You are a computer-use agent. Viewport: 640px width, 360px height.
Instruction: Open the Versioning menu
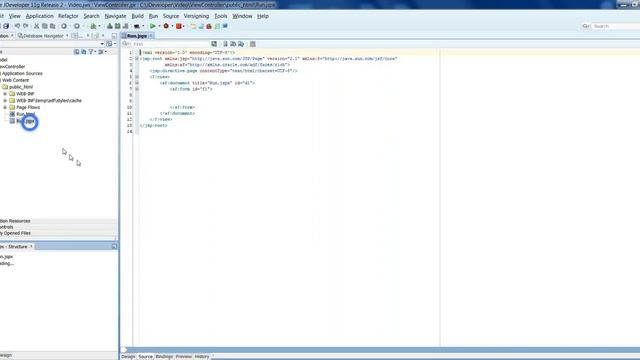coord(196,16)
